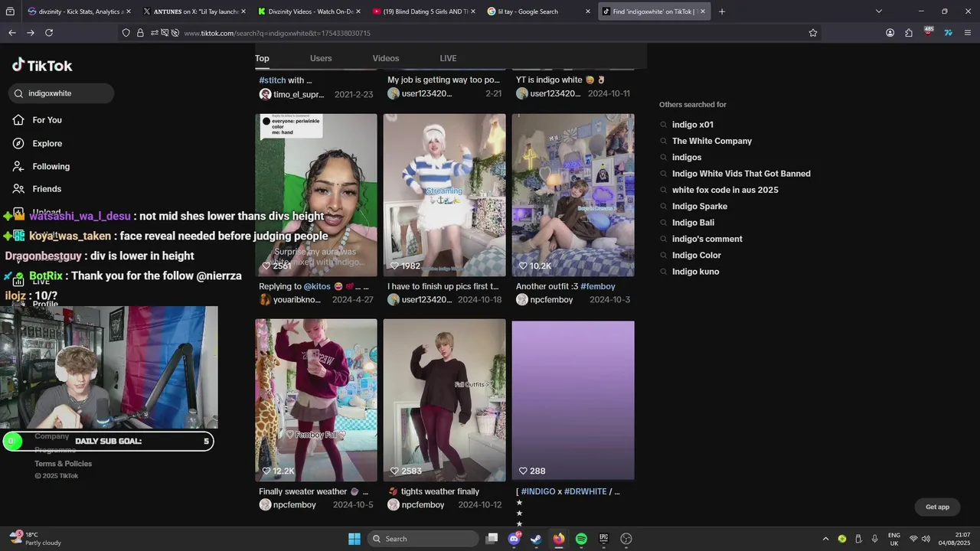Search suggestion 'The White Company'

click(x=712, y=141)
